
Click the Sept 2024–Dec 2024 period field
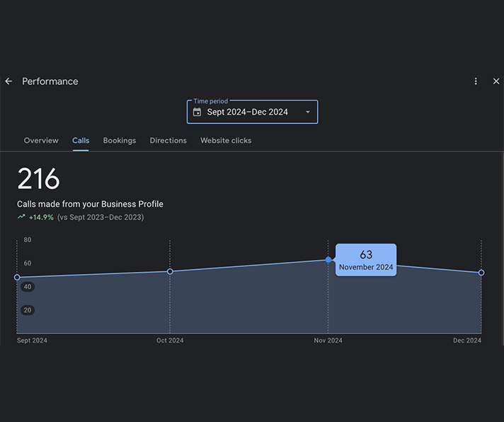pyautogui.click(x=247, y=112)
